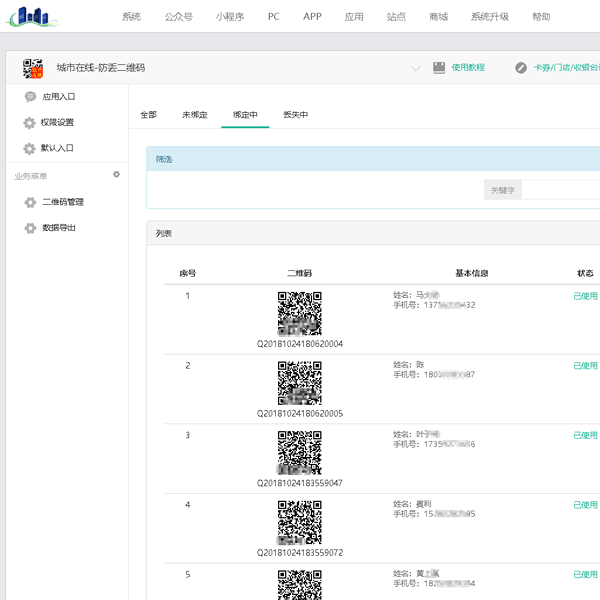Open 系统升级 in top navigation
This screenshot has height=600, width=600.
pyautogui.click(x=490, y=17)
